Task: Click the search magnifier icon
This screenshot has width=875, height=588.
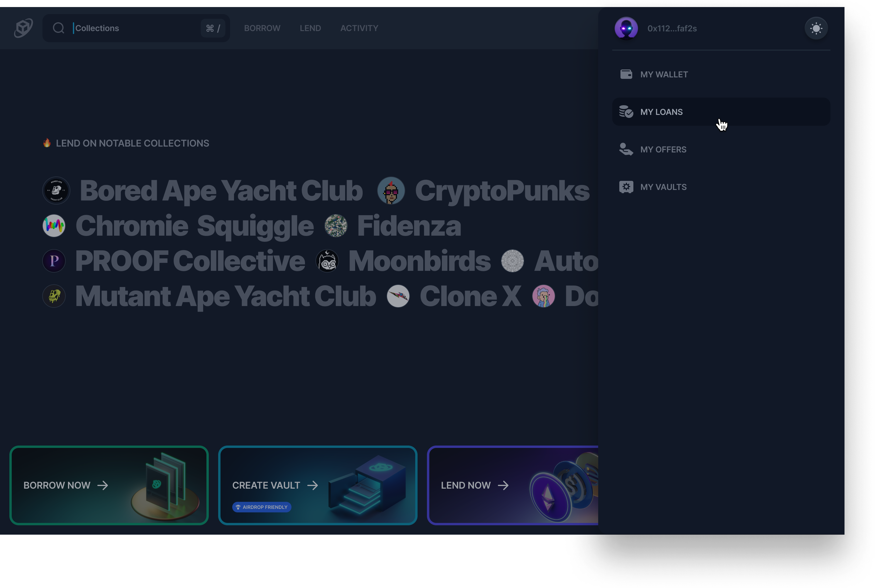Action: (x=59, y=28)
